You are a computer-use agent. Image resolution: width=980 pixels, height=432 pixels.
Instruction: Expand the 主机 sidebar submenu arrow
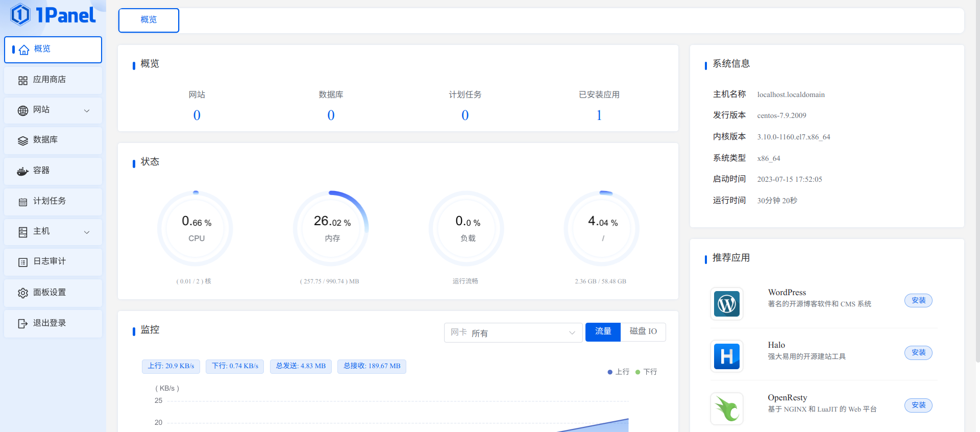(87, 232)
